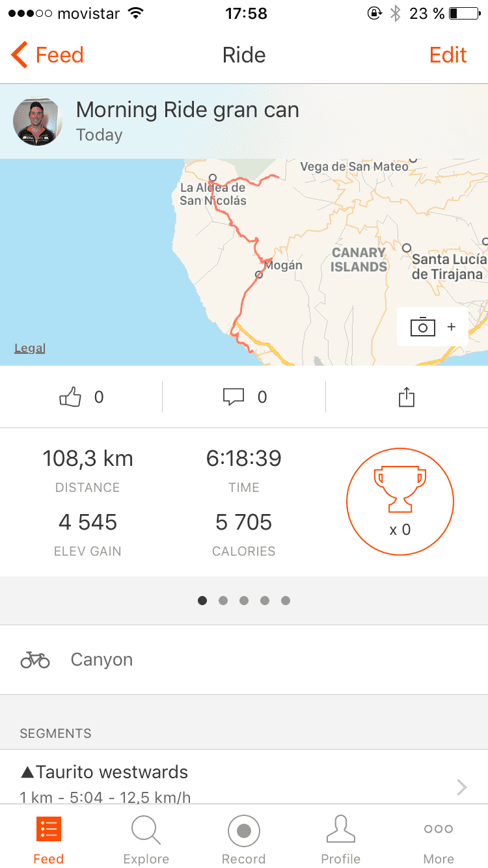Tap the Edit button
Image resolution: width=488 pixels, height=868 pixels.
pyautogui.click(x=448, y=55)
